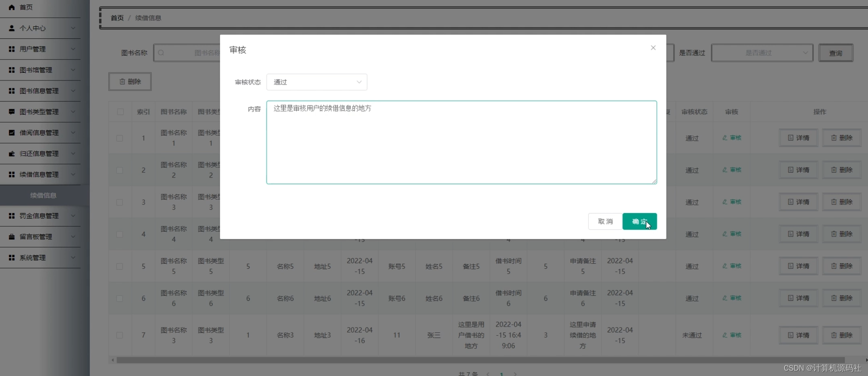
Task: Click the 审核 pencil link in row 7
Action: tap(732, 335)
